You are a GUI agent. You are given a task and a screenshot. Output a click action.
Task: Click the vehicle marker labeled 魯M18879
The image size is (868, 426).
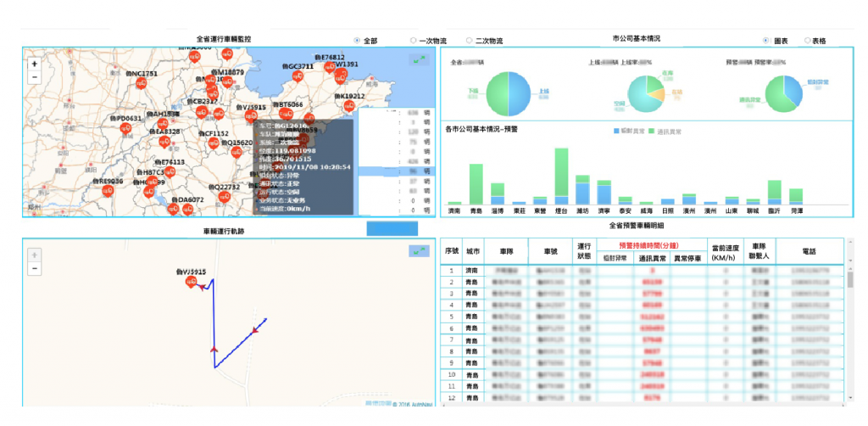click(227, 82)
